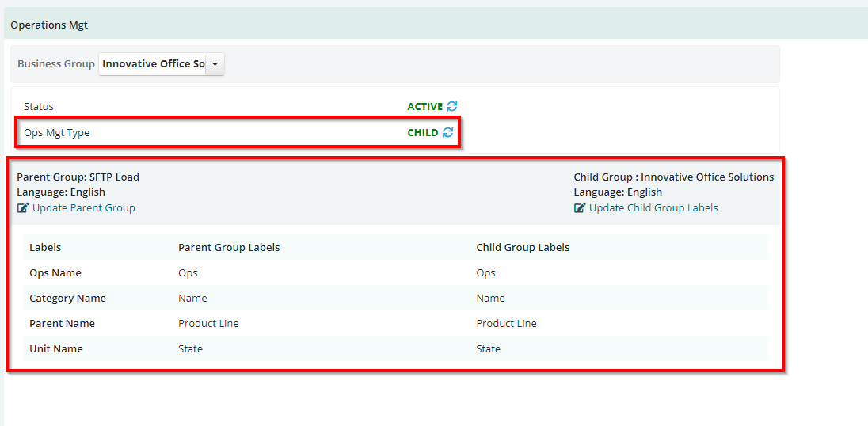868x426 pixels.
Task: Select the Parent Group Labels column header
Action: pos(229,247)
